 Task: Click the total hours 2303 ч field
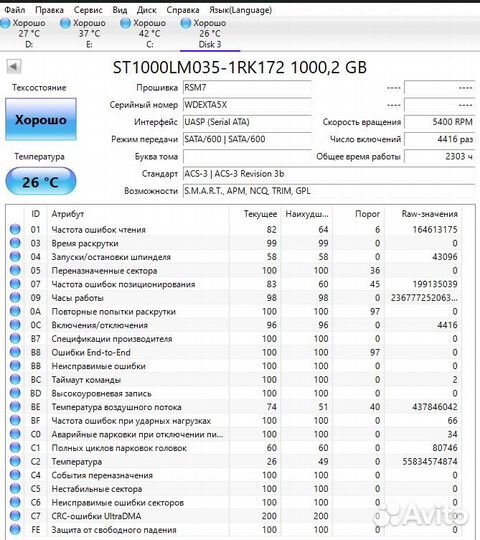(x=440, y=156)
